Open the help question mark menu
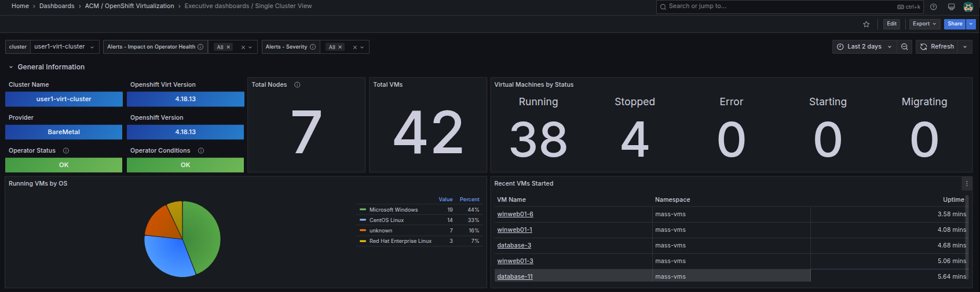The image size is (980, 292). coord(934,7)
